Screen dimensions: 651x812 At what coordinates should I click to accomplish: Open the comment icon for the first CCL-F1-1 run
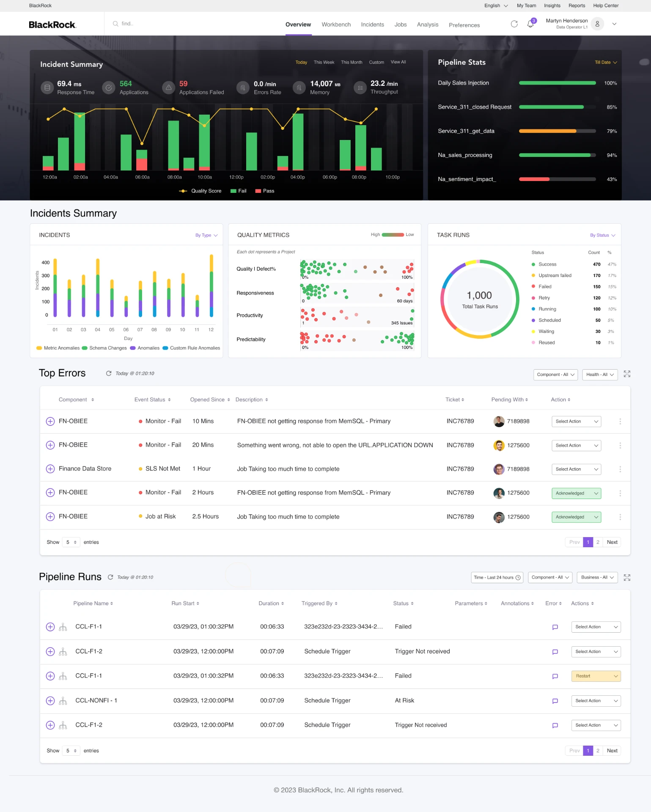555,627
